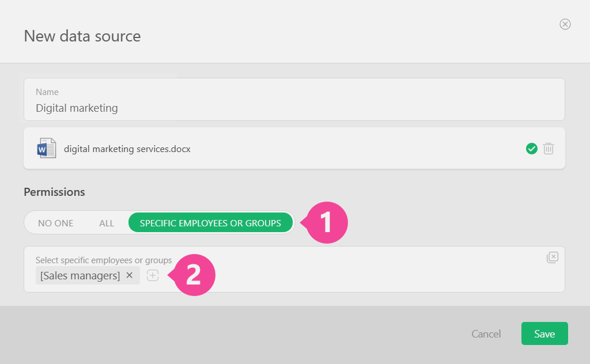Viewport: 590px width, 364px height.
Task: Clear all selected employees or groups
Action: 552,257
